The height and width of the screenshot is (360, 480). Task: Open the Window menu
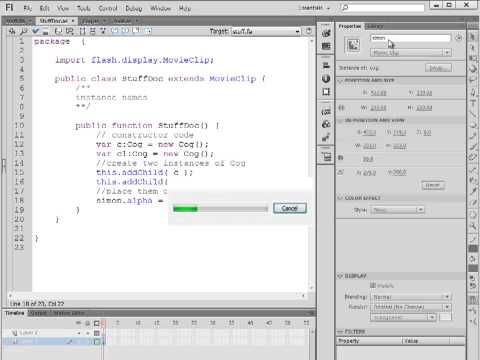coord(160,8)
